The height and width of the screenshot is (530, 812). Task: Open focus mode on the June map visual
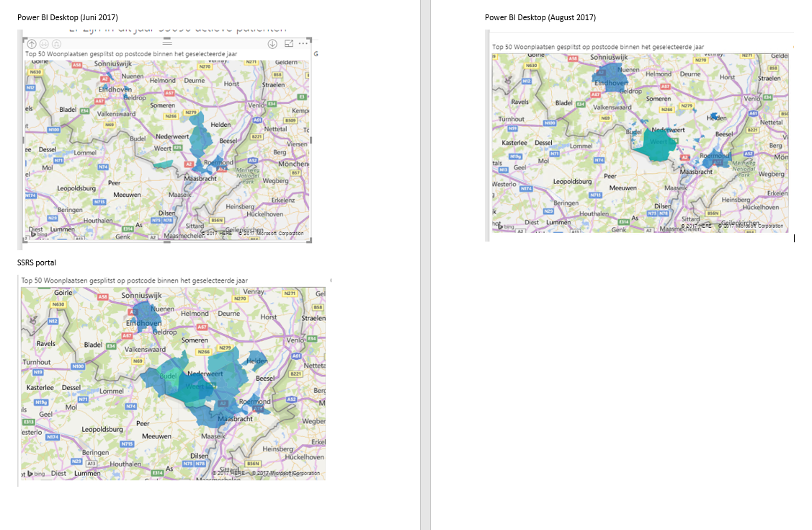point(289,44)
